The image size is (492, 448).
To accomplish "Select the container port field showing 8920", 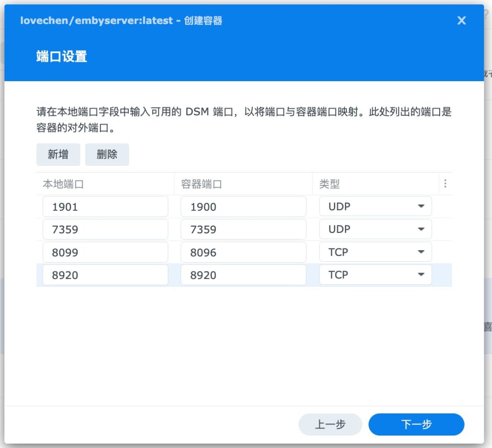I will [x=243, y=275].
